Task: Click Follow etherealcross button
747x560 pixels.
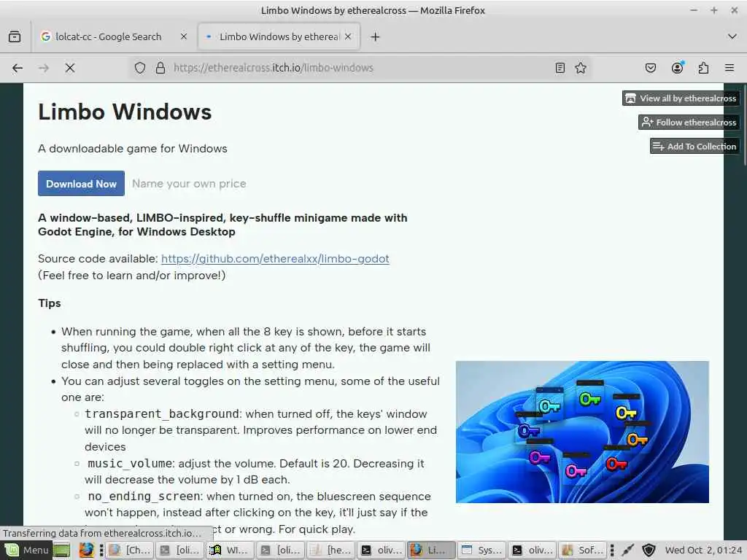Action: coord(689,122)
